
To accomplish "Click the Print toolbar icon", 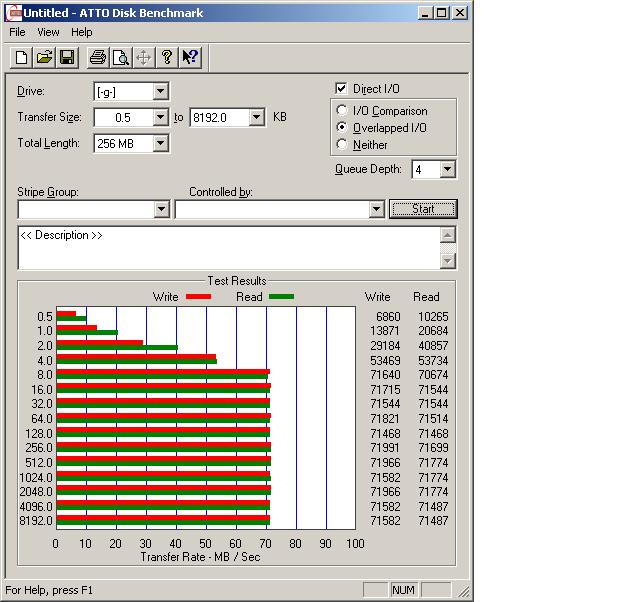I will pyautogui.click(x=98, y=57).
